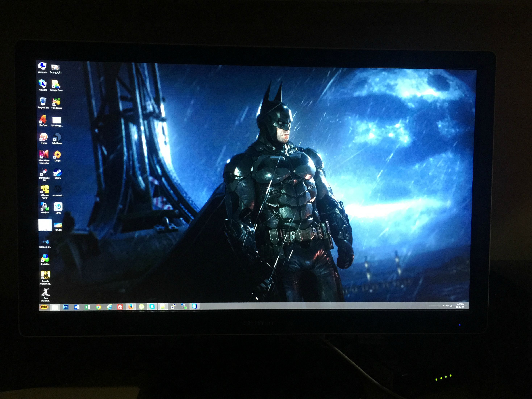
Task: Launch the Steam desktop shortcut
Action: pos(58,174)
